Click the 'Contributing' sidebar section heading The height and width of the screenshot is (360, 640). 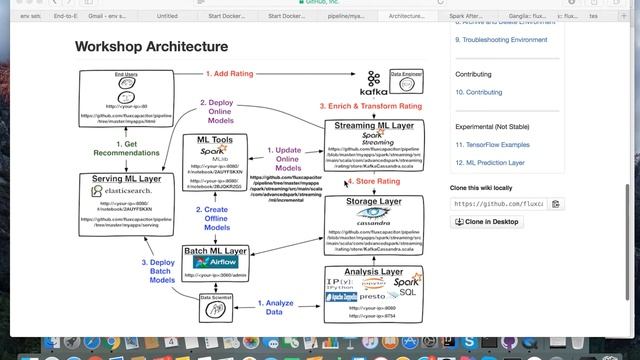pyautogui.click(x=473, y=74)
